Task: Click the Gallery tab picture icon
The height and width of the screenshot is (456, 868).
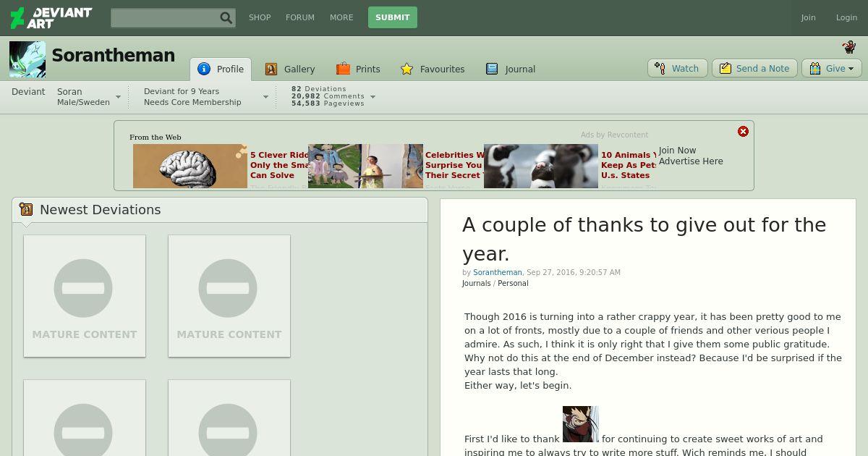Action: (271, 69)
